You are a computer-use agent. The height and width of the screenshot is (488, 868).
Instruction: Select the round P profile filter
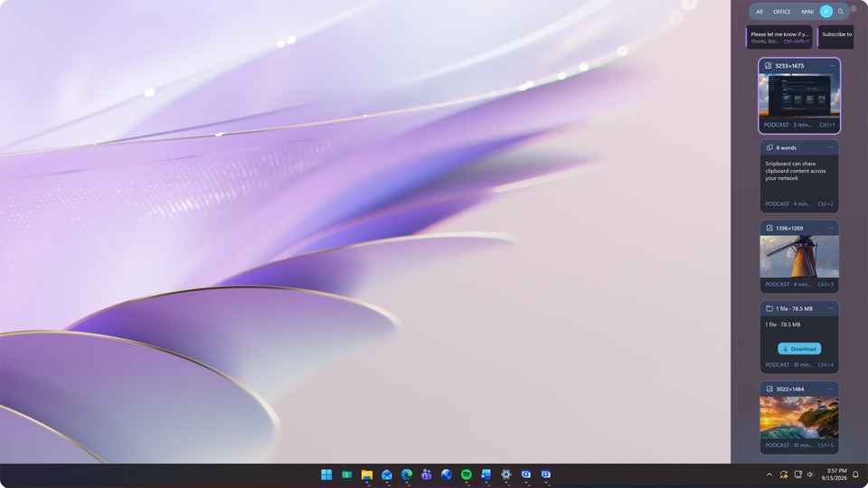tap(826, 12)
